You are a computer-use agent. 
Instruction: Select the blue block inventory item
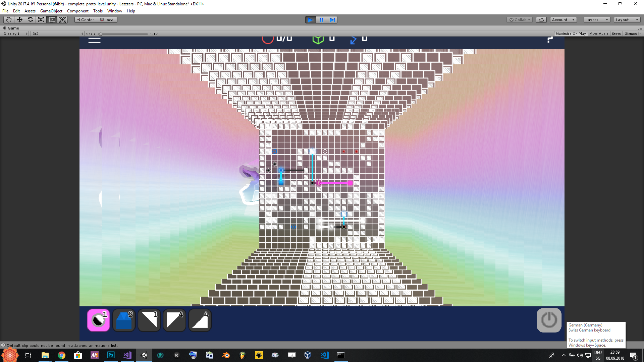pyautogui.click(x=124, y=320)
